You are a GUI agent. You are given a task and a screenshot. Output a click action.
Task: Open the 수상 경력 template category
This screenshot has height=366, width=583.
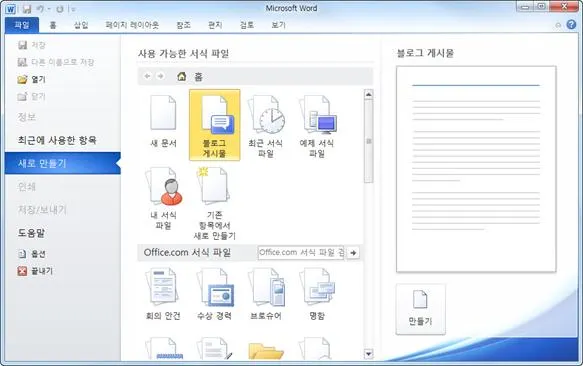pos(215,294)
